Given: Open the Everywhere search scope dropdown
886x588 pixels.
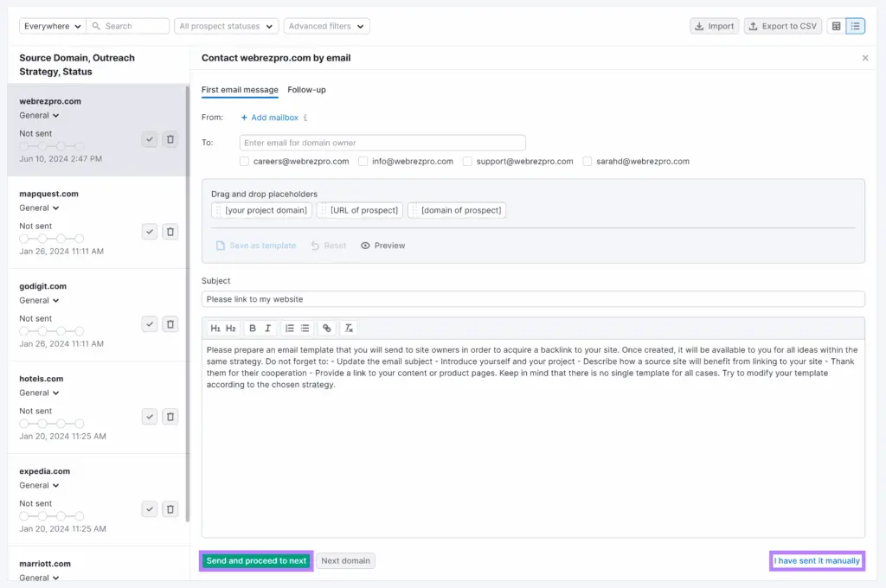Looking at the screenshot, I should [x=52, y=27].
